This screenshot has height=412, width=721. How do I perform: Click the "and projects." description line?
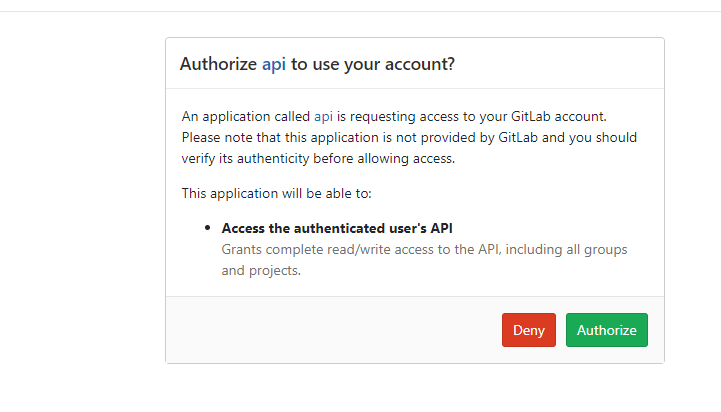261,270
